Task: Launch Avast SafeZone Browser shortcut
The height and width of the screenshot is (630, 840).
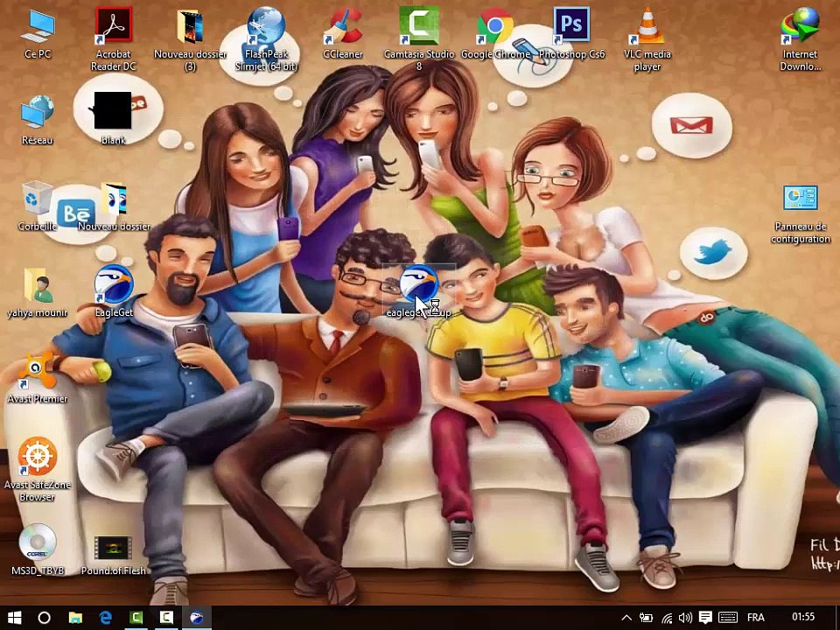Action: 38,469
